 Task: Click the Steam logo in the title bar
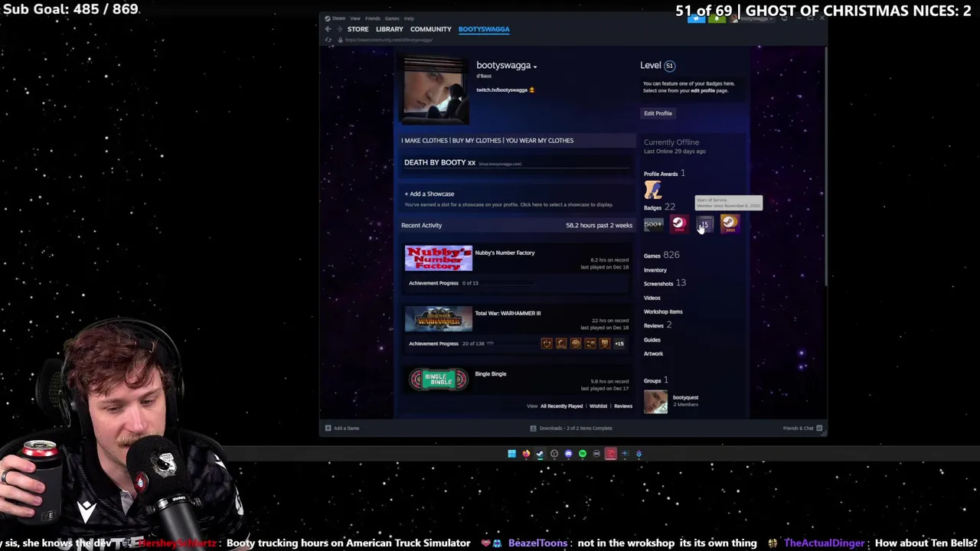[328, 18]
